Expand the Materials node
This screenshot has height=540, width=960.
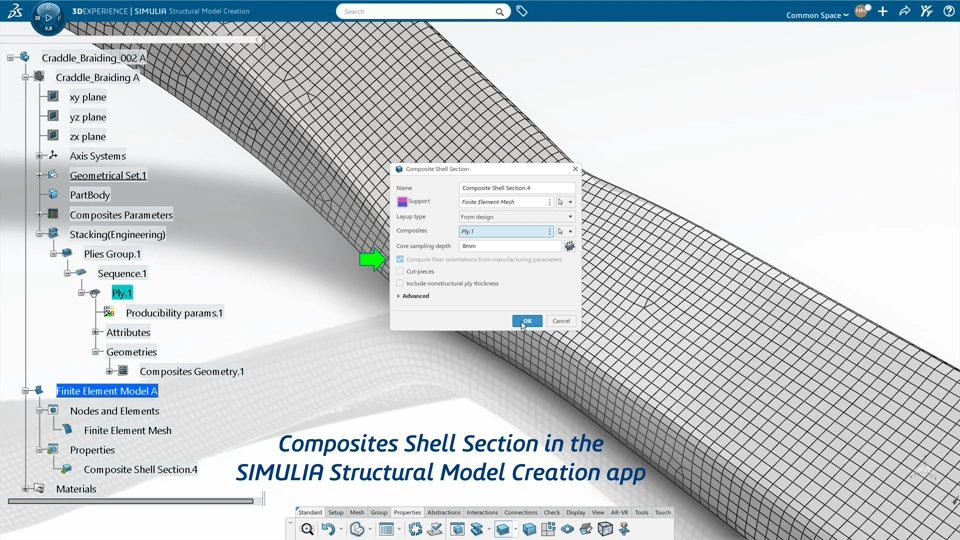[x=25, y=489]
